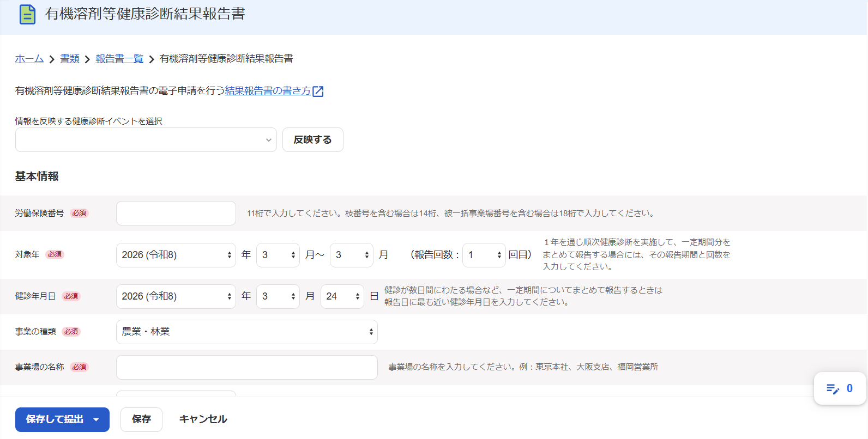Navigate to 報告書一覧 breadcrumb

coord(119,59)
